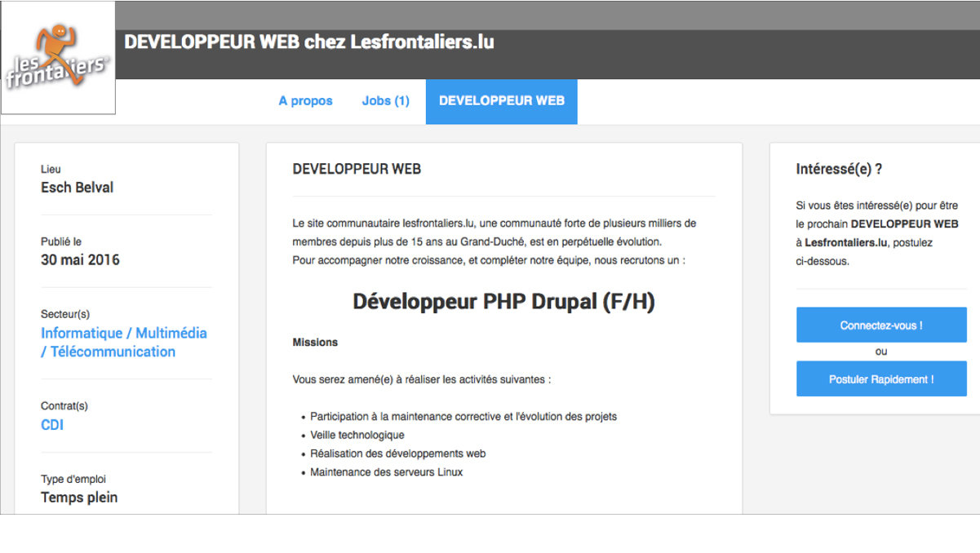Click the 30 mai 2016 publication date

click(x=80, y=260)
